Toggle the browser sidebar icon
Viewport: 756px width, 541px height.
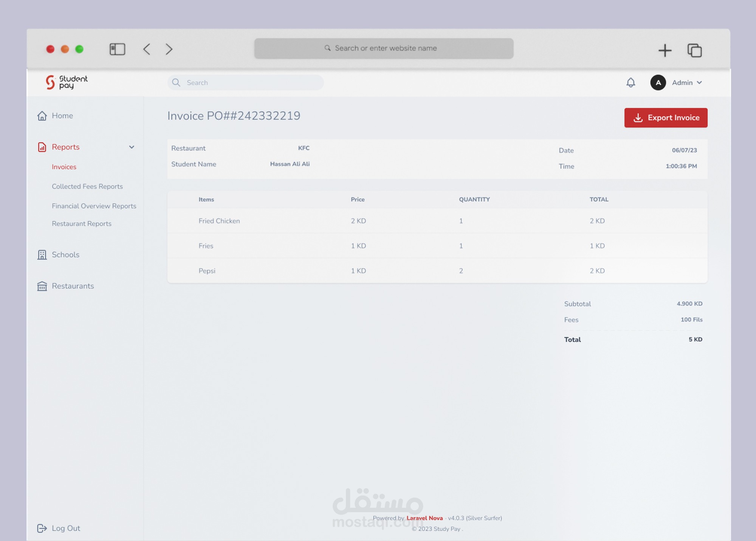117,49
